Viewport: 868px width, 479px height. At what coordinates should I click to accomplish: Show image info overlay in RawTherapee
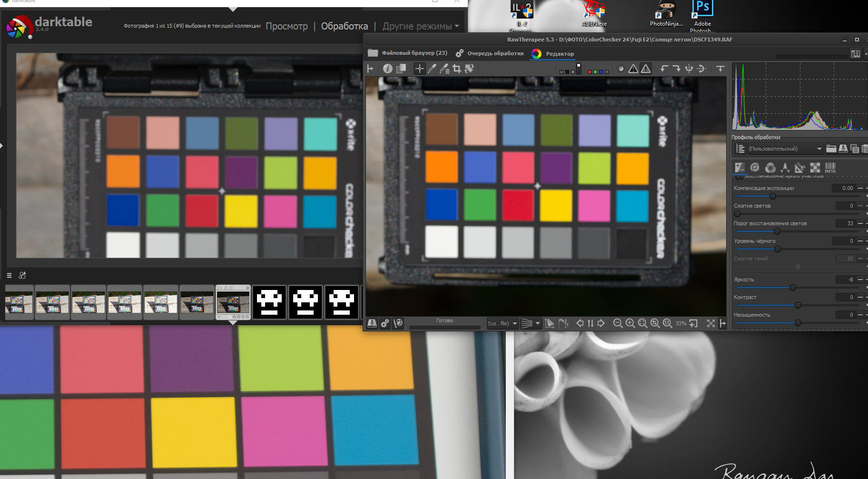tap(388, 69)
